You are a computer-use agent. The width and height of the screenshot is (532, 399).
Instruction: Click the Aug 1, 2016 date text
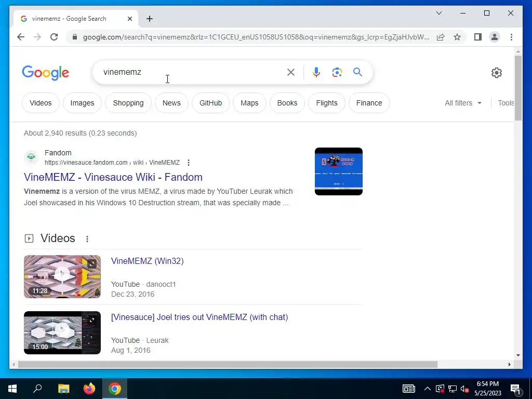(x=130, y=350)
